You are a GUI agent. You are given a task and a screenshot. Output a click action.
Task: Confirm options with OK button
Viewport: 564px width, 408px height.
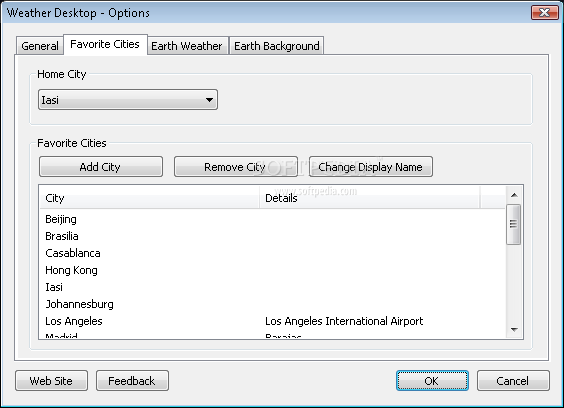click(432, 381)
